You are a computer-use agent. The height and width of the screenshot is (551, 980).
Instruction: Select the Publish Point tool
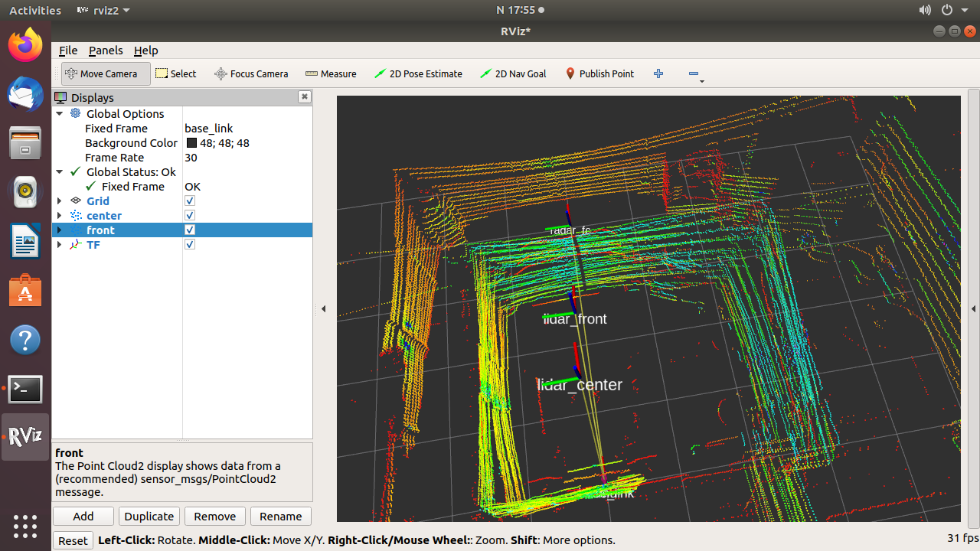[x=599, y=73]
